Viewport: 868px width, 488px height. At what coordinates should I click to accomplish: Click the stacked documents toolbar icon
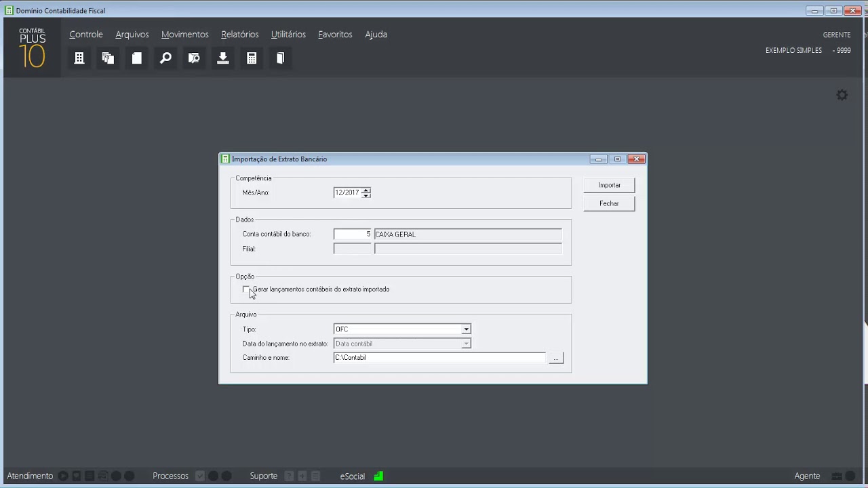pos(108,58)
